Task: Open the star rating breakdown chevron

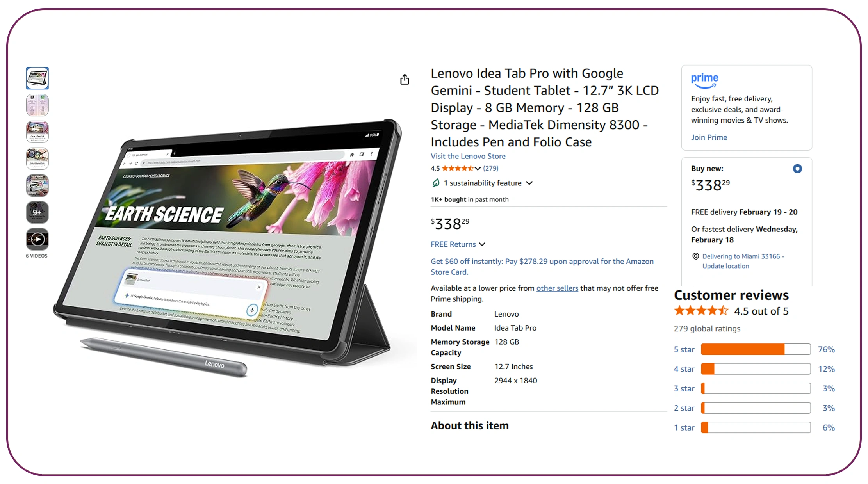Action: (478, 169)
